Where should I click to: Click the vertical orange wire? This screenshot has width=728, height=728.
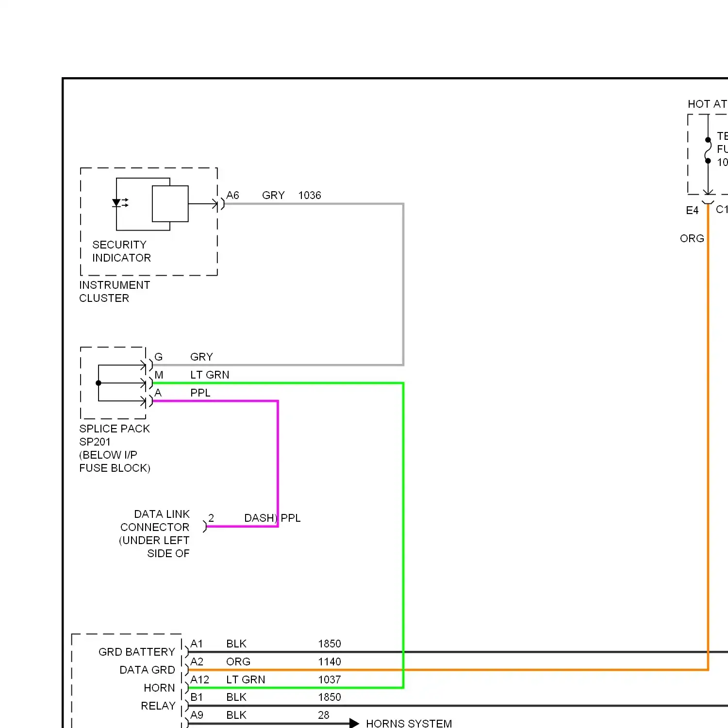pyautogui.click(x=708, y=437)
